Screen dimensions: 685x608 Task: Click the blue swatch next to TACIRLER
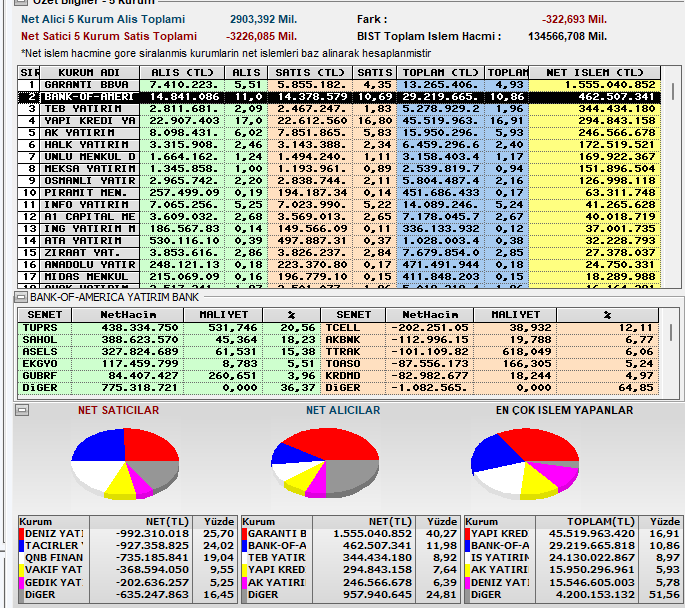pyautogui.click(x=21, y=546)
